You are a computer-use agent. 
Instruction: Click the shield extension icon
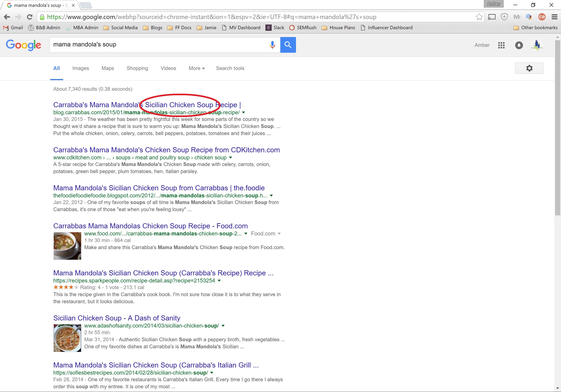pyautogui.click(x=504, y=17)
